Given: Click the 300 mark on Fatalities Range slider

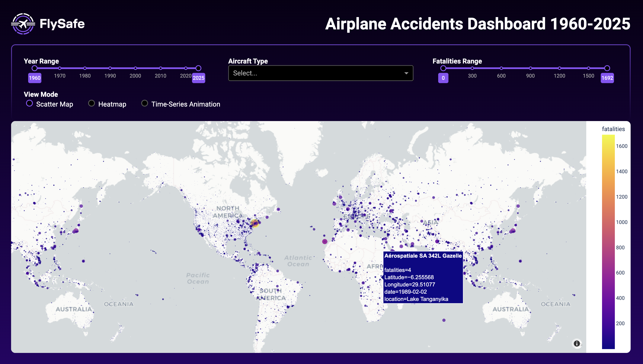Looking at the screenshot, I should click(472, 68).
